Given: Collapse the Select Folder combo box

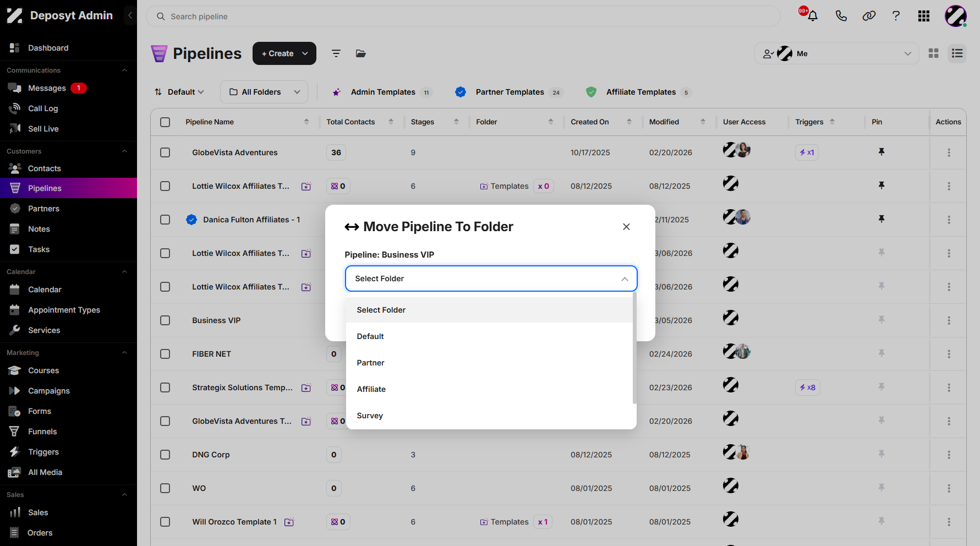Looking at the screenshot, I should pos(491,279).
